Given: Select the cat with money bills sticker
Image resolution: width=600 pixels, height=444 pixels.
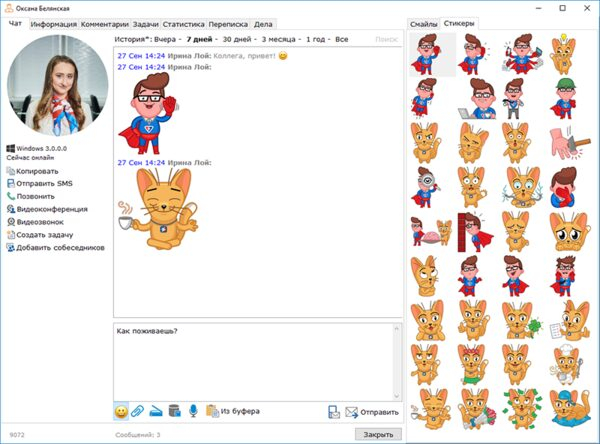Looking at the screenshot, I should point(522,408).
